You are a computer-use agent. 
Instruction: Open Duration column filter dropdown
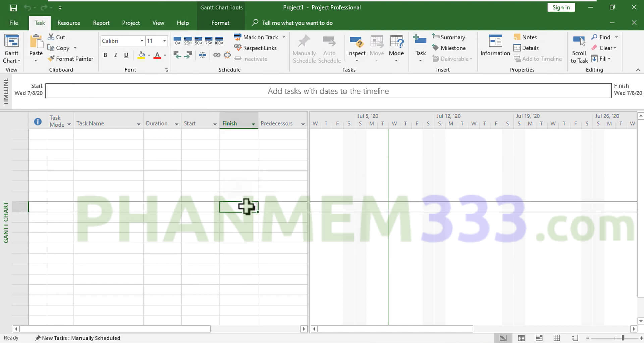click(176, 124)
